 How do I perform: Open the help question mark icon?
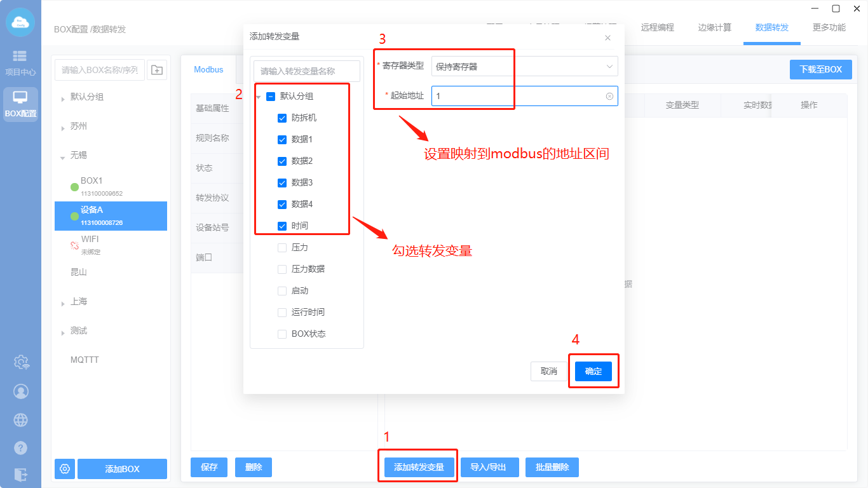pos(21,447)
